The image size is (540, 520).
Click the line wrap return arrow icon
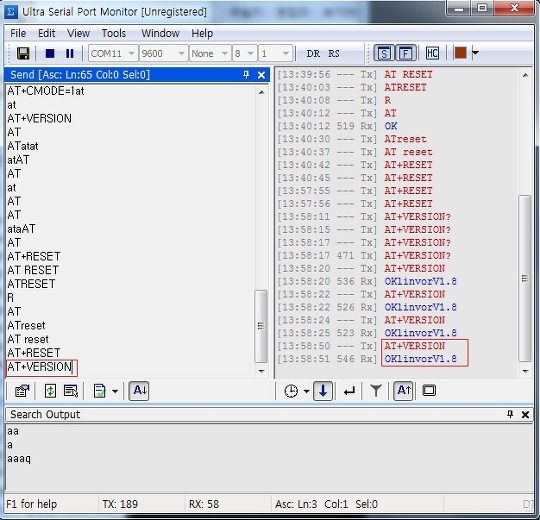point(349,391)
